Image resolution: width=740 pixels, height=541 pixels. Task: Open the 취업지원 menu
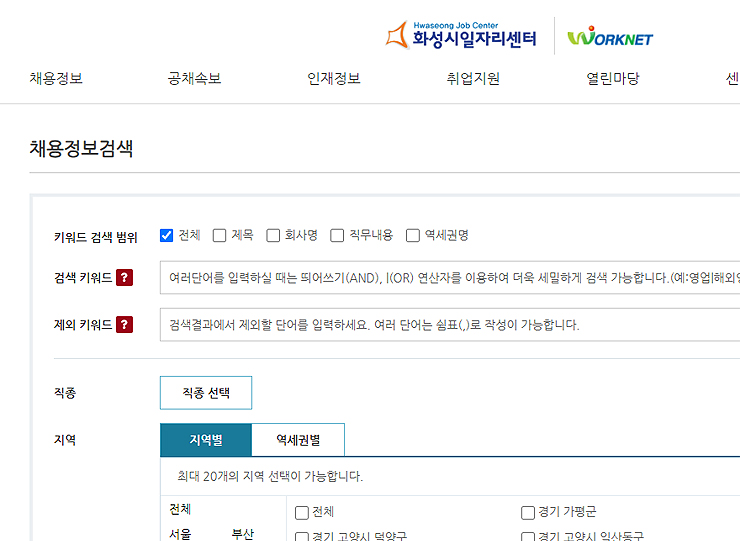473,78
